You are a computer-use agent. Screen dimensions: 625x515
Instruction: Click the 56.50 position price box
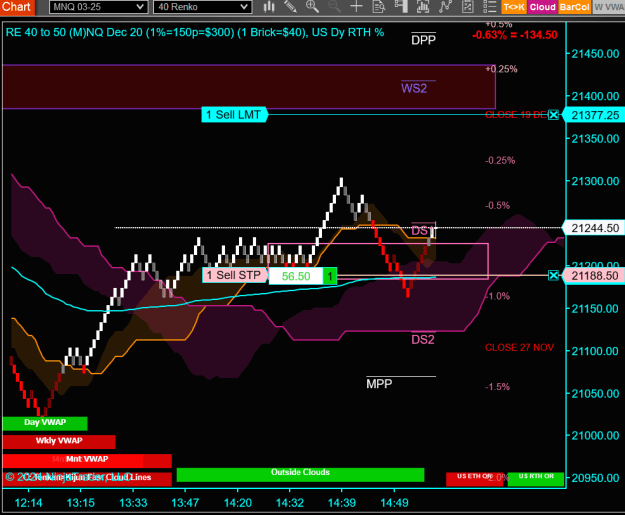pos(296,276)
